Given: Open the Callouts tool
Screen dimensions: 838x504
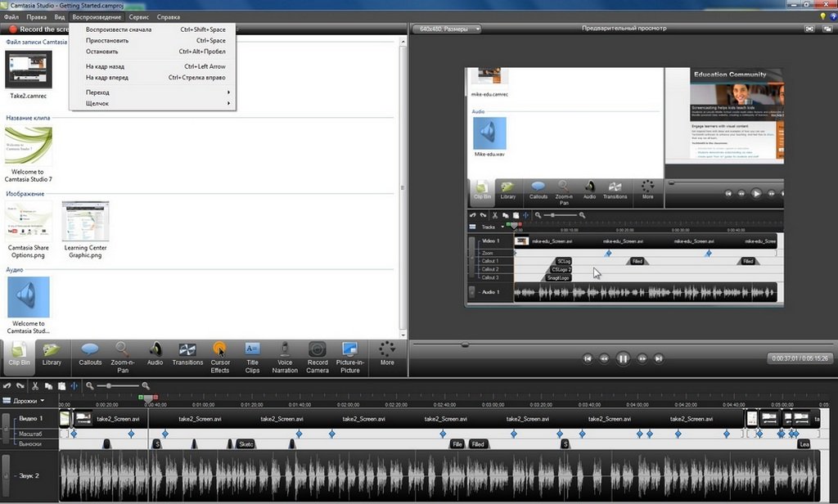Looking at the screenshot, I should tap(90, 354).
